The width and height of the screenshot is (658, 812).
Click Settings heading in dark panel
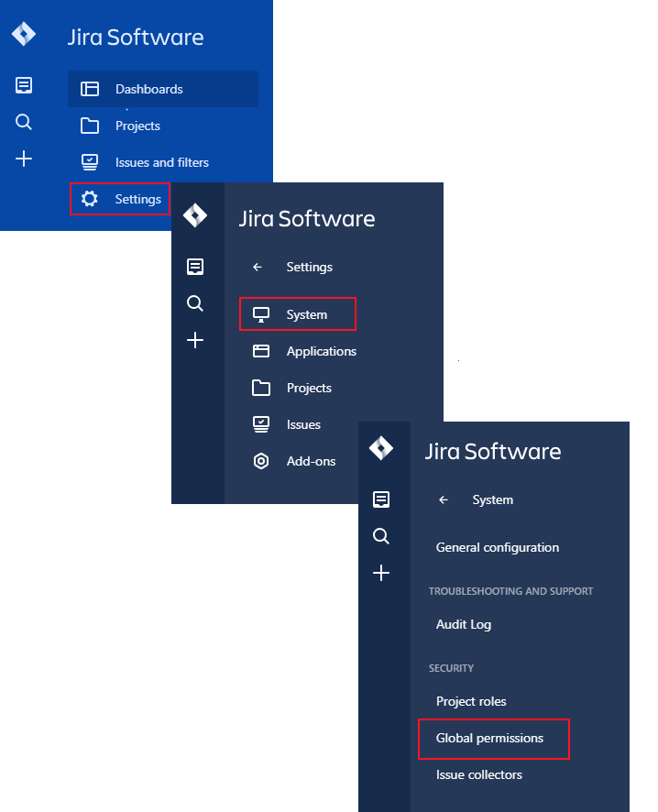click(310, 268)
